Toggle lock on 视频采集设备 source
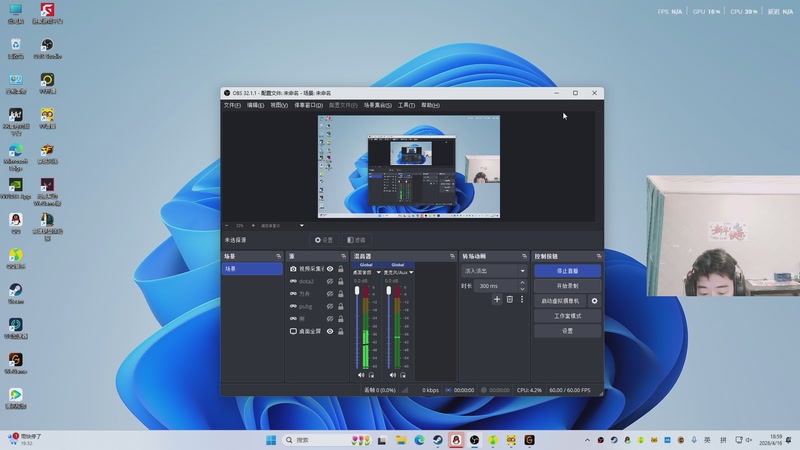The image size is (800, 450). [341, 269]
